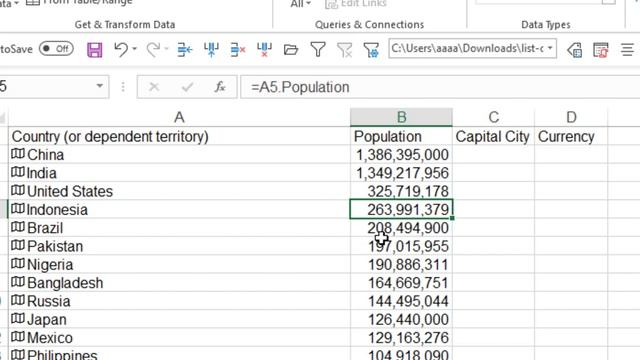Select the Country (or dependent territory) header cell
The width and height of the screenshot is (640, 360).
(x=179, y=136)
